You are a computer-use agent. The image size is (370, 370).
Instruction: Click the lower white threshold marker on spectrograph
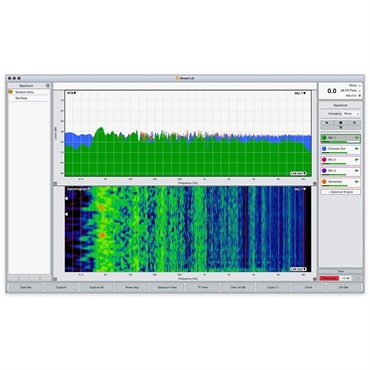click(x=66, y=214)
